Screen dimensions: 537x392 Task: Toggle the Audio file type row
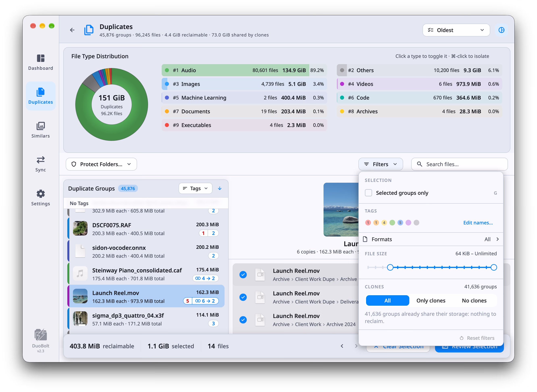coord(244,70)
